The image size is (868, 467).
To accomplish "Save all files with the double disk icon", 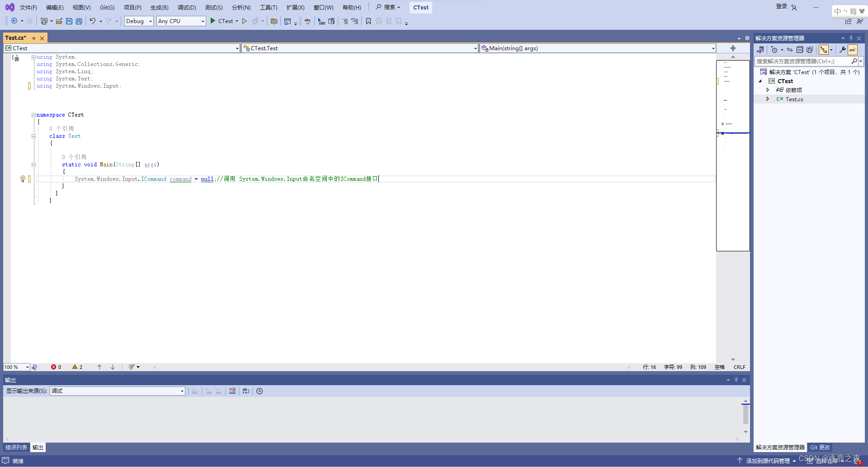I will click(x=79, y=21).
